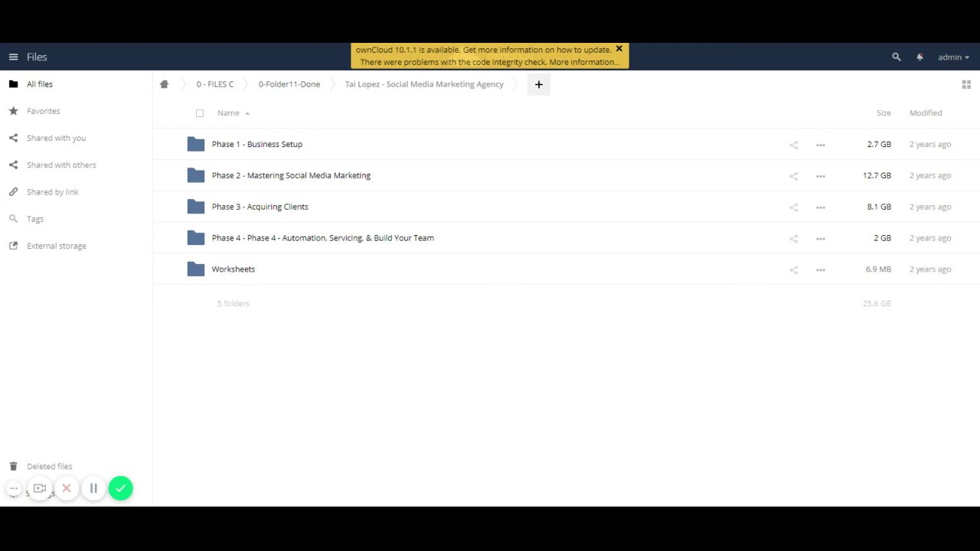The height and width of the screenshot is (551, 980).
Task: Click Phase 3 folder icon
Action: click(x=196, y=207)
